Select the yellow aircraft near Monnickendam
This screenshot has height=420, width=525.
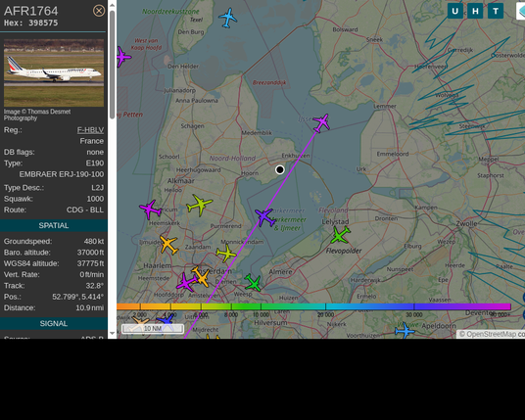tap(226, 254)
